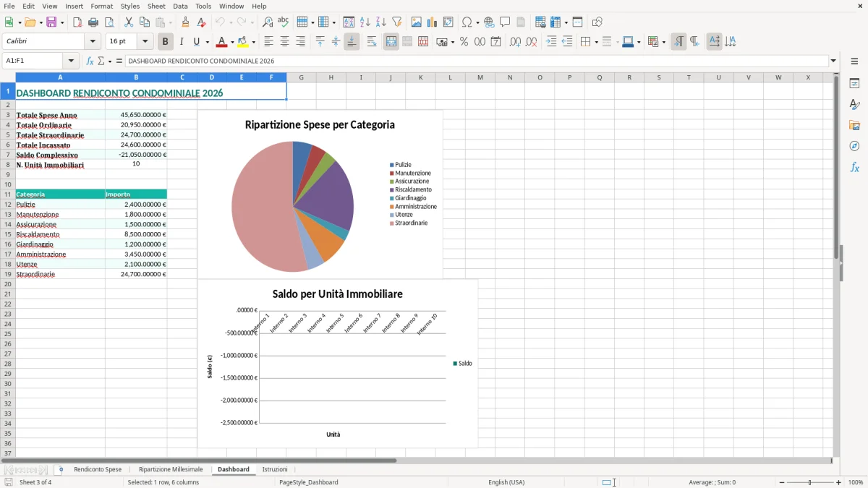Export directly as PDF
Image resolution: width=868 pixels, height=488 pixels.
click(x=77, y=22)
